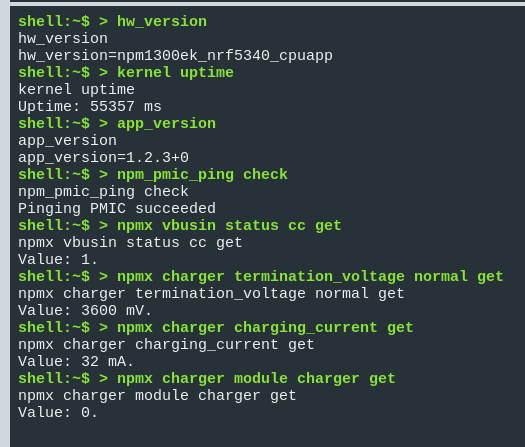Click the npmx vbusin status cc get command

180,226
